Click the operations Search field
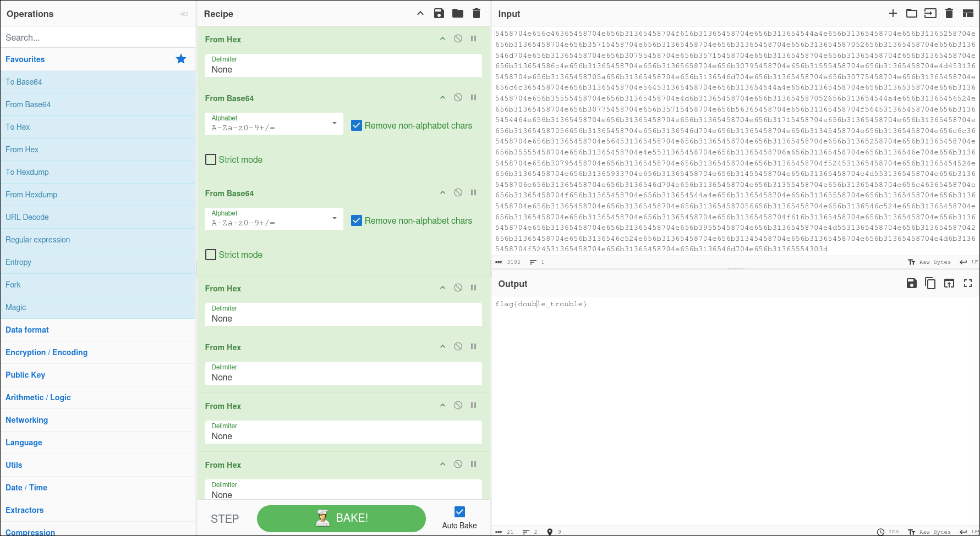 click(98, 37)
